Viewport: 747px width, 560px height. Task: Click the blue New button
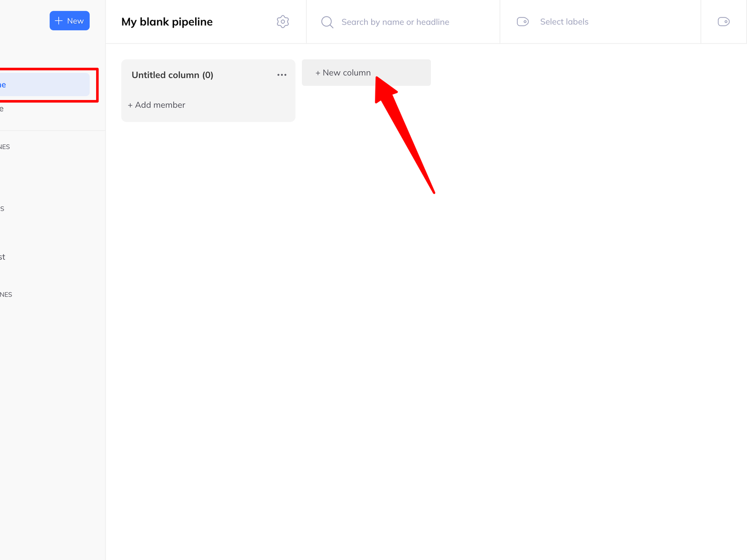coord(70,21)
